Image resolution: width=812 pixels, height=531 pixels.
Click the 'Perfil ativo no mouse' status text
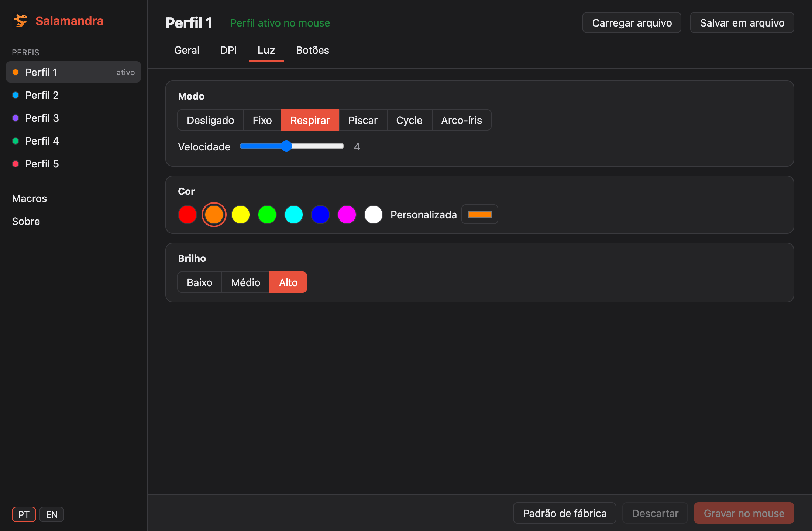[x=280, y=23]
